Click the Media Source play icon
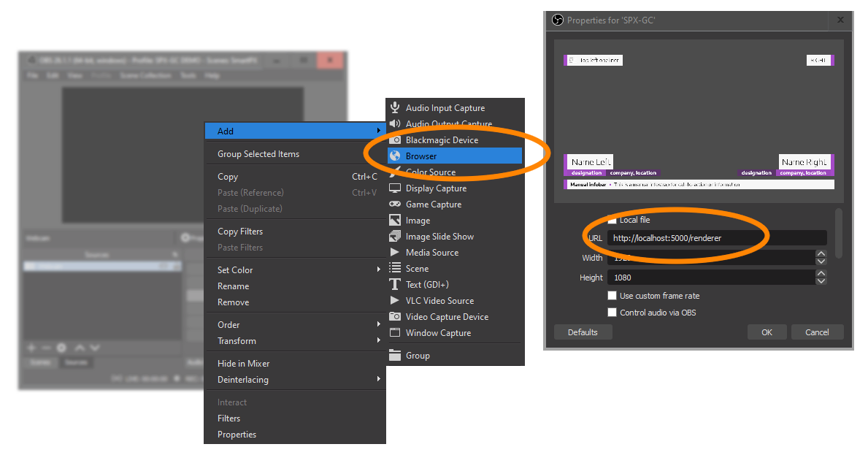Image resolution: width=868 pixels, height=455 pixels. [x=395, y=252]
